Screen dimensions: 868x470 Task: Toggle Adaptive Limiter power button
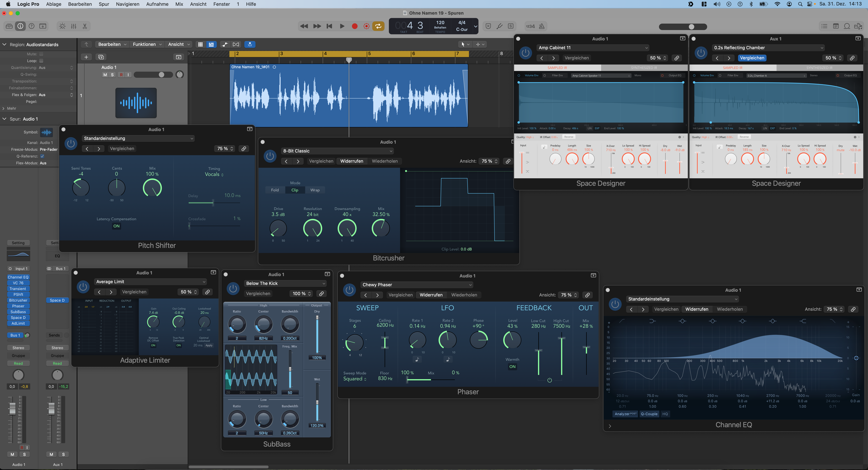(83, 287)
